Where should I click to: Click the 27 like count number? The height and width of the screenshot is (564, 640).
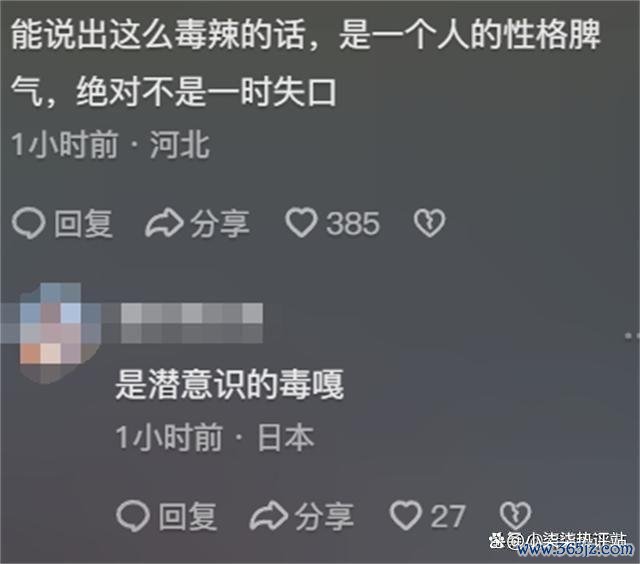[x=448, y=517]
